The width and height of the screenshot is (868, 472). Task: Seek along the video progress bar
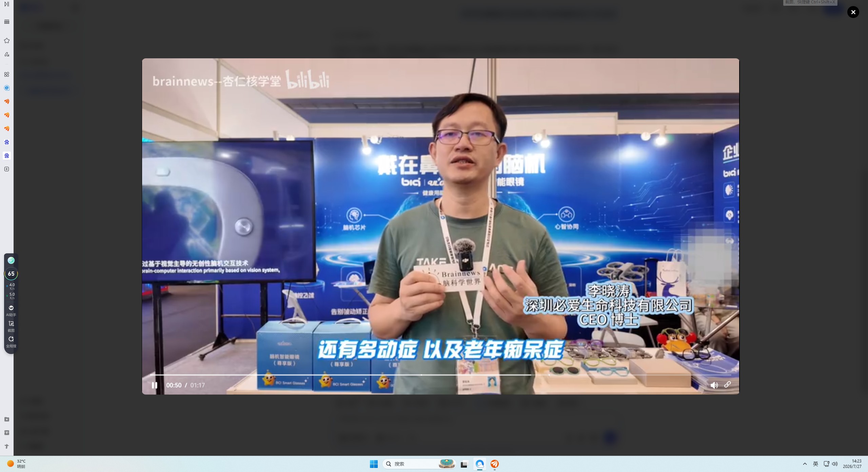[x=440, y=375]
